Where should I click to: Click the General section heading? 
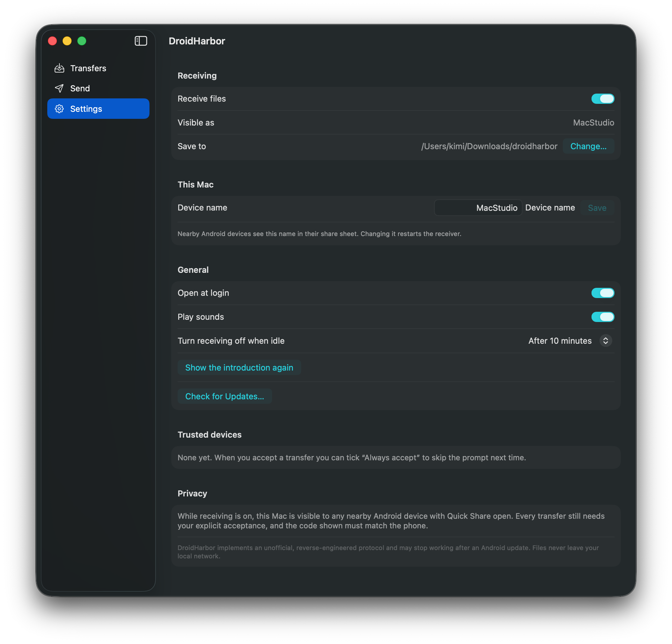point(193,270)
